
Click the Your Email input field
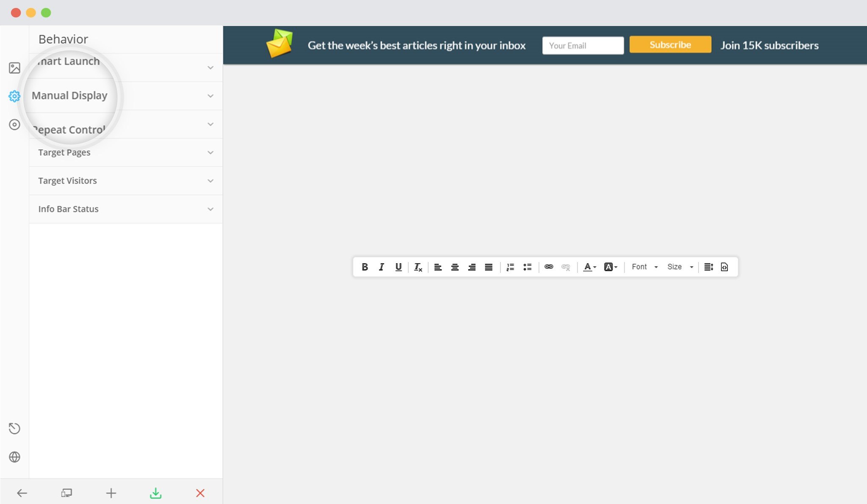pyautogui.click(x=583, y=45)
